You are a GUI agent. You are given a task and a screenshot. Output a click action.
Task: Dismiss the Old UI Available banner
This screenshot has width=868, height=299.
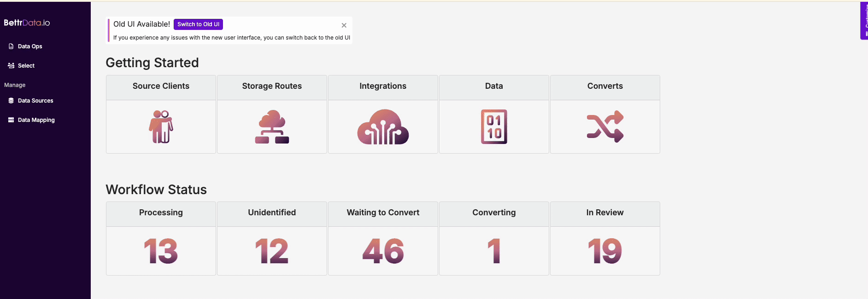pyautogui.click(x=344, y=25)
